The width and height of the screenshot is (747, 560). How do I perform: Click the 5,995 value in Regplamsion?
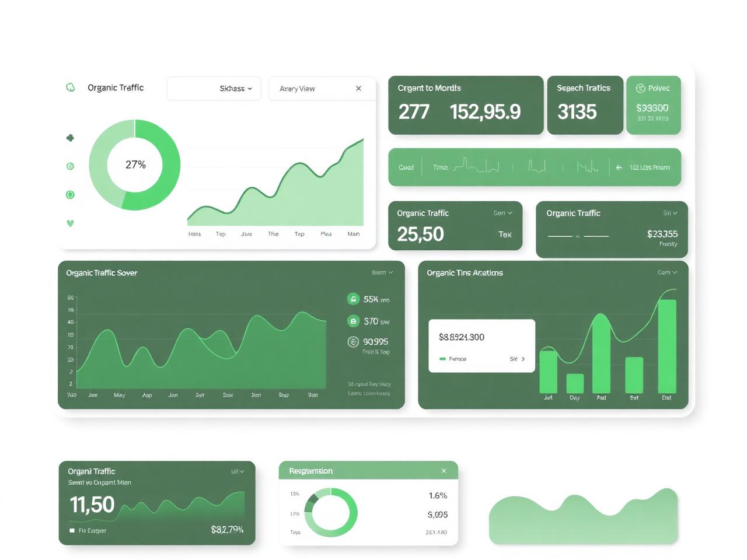[x=438, y=515]
